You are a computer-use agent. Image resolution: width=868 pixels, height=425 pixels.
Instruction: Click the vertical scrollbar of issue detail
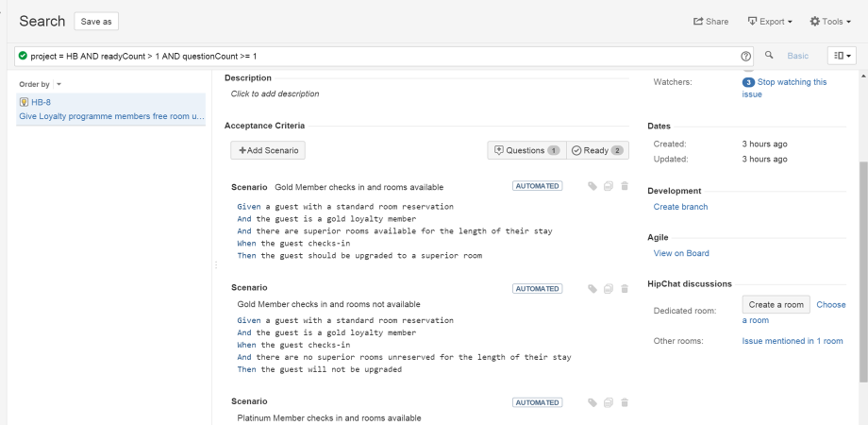click(x=863, y=271)
